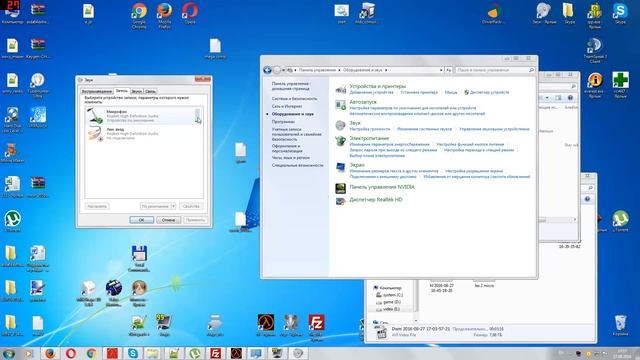The image size is (640, 360).
Task: Click the Control Panel search field
Action: [495, 70]
